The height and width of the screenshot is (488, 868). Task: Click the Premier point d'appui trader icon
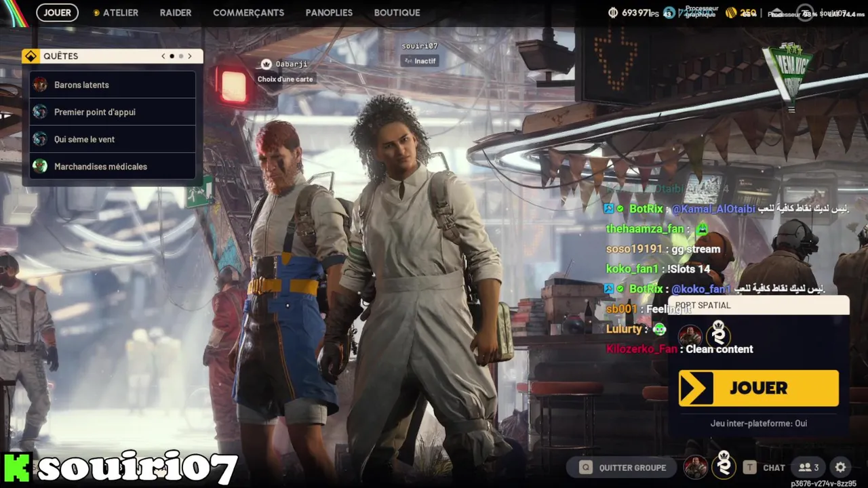click(x=40, y=112)
